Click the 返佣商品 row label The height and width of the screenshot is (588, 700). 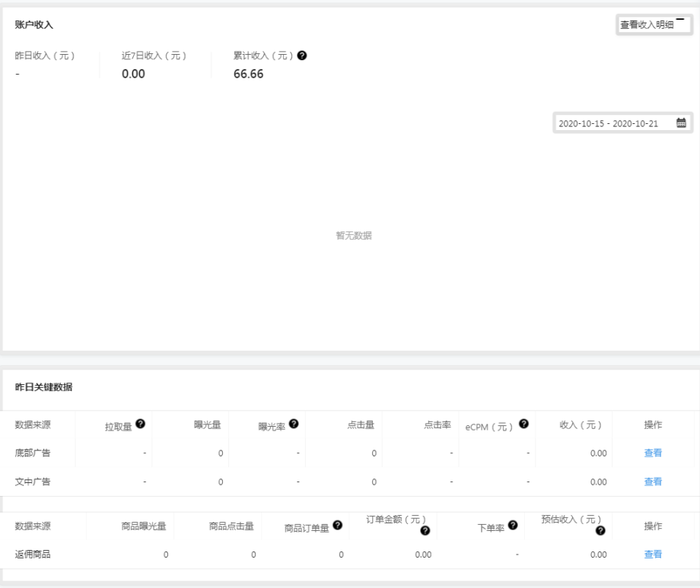click(33, 555)
